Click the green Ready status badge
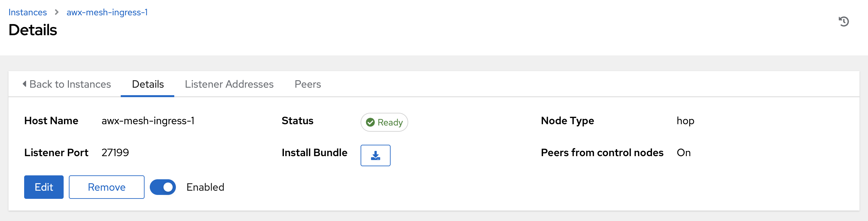Image resolution: width=868 pixels, height=221 pixels. tap(384, 122)
